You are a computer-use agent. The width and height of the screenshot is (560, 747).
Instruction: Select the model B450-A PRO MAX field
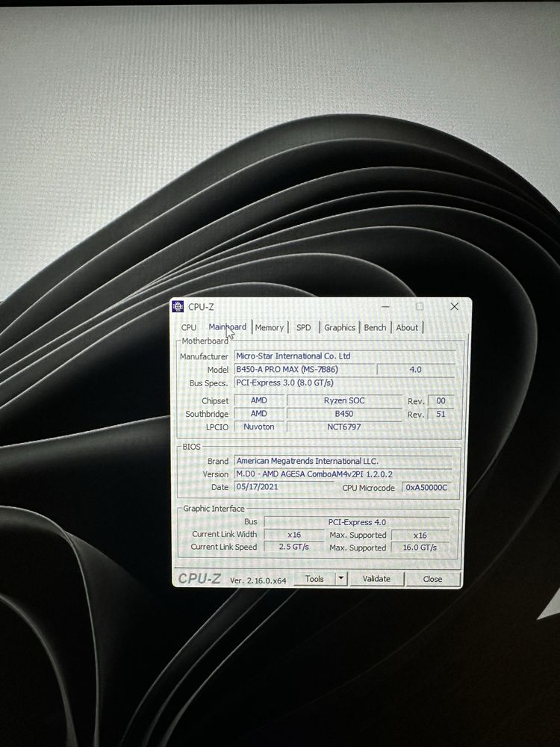coord(305,369)
